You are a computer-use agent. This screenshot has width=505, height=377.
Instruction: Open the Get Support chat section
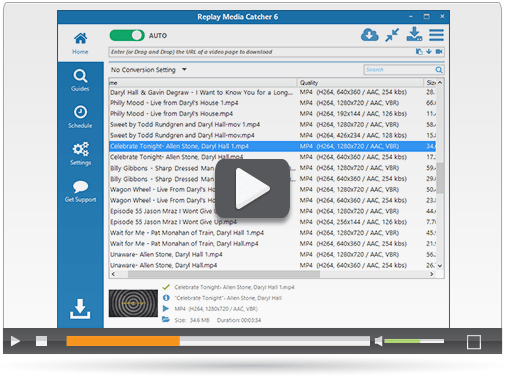(80, 191)
